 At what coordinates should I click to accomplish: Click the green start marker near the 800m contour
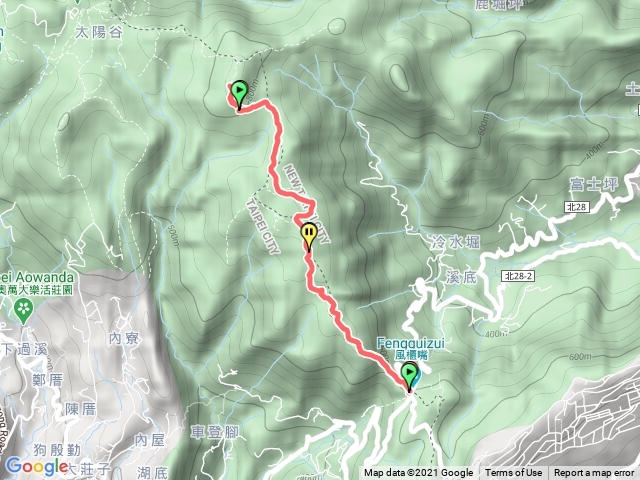coord(239,94)
